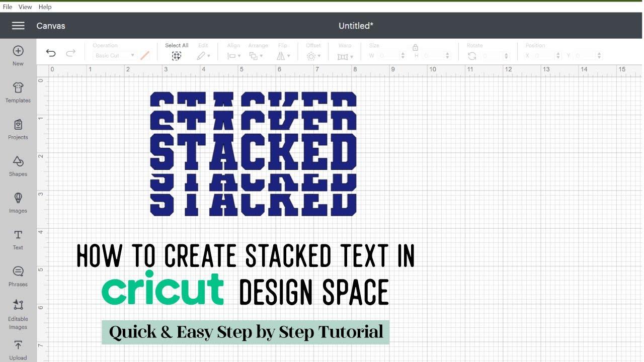Open the Images library
The image size is (644, 362).
(x=18, y=203)
